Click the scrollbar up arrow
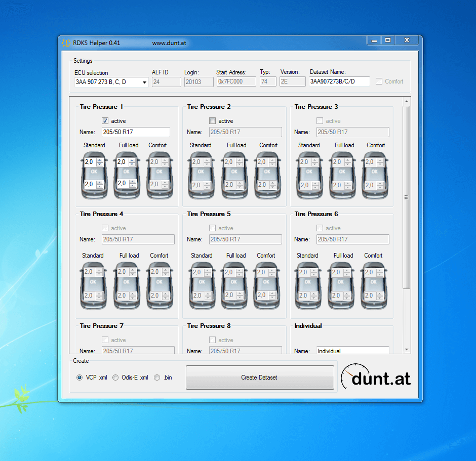This screenshot has width=476, height=461. click(407, 101)
